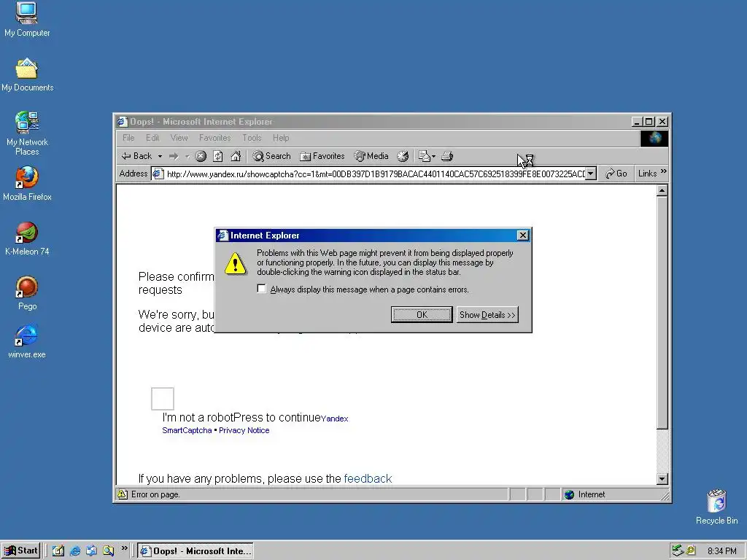
Task: Open the Search pane from the toolbar
Action: point(271,156)
